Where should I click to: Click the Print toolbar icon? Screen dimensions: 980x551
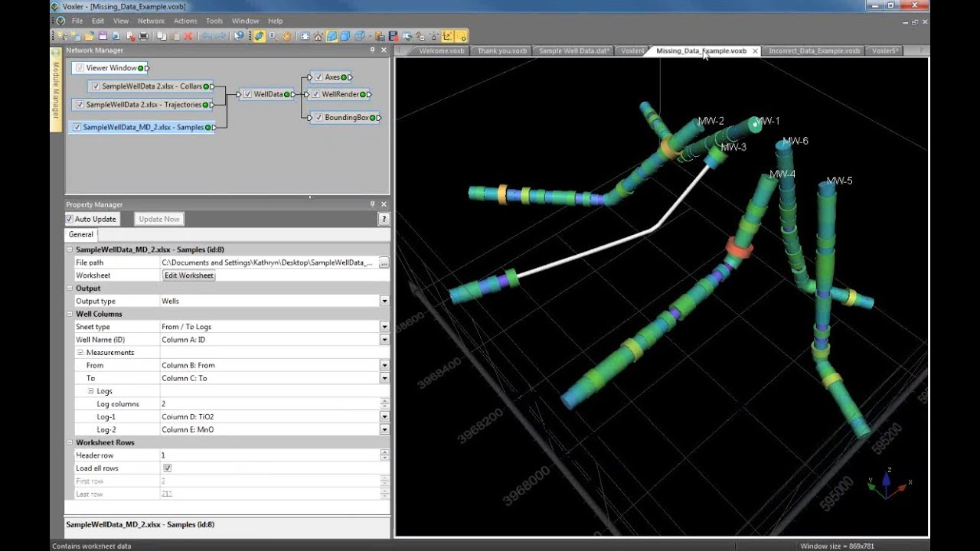pyautogui.click(x=143, y=36)
